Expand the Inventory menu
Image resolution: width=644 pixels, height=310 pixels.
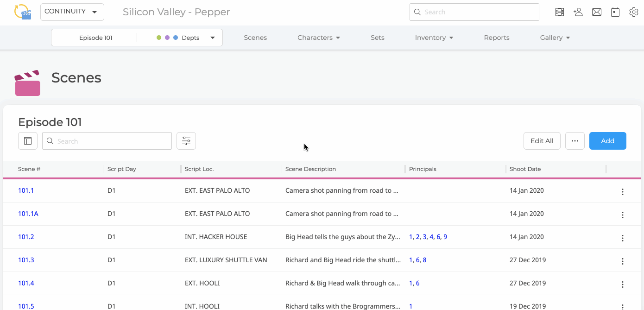434,38
